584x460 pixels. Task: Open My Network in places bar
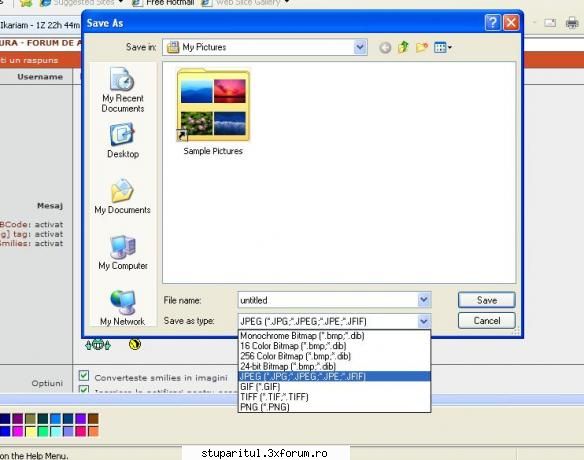tap(123, 308)
